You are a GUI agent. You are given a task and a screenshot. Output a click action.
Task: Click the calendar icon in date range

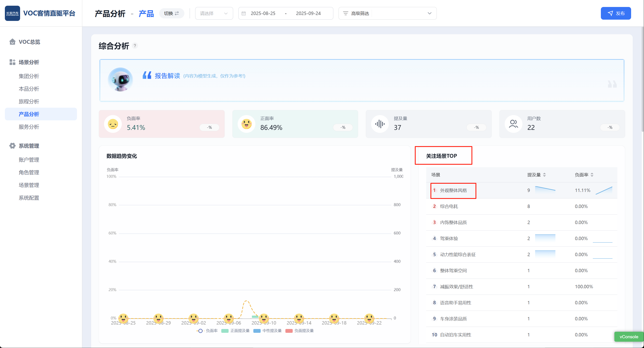(x=244, y=14)
